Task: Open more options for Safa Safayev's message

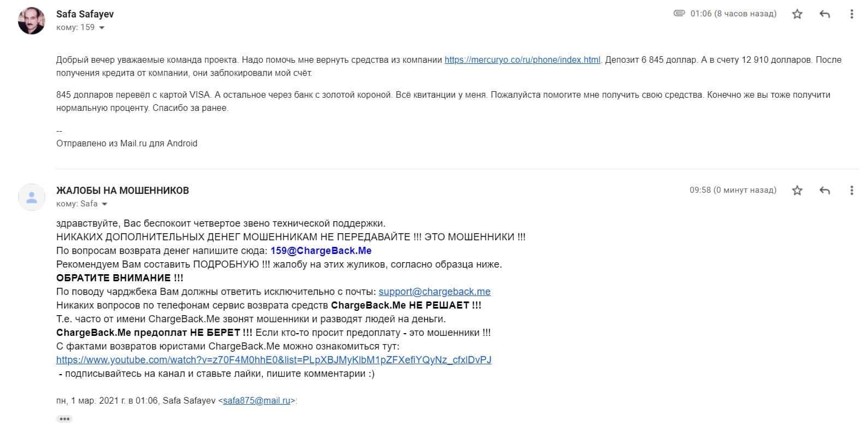Action: pyautogui.click(x=852, y=14)
